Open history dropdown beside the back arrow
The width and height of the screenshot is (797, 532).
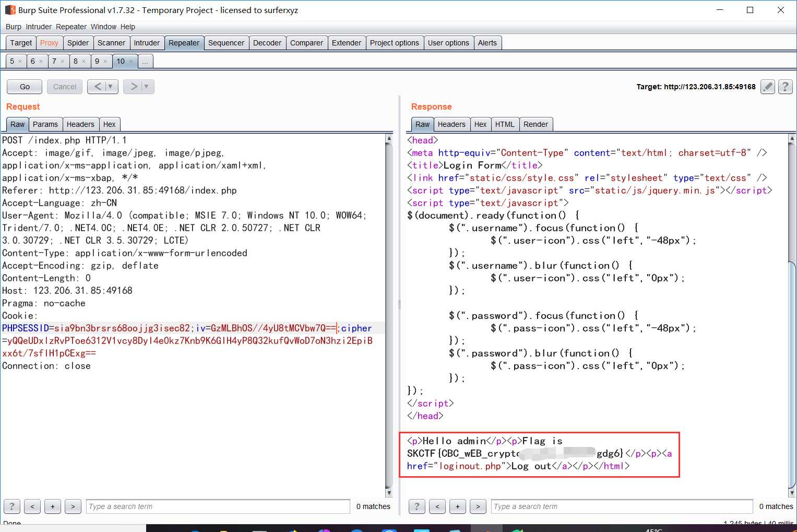pyautogui.click(x=111, y=87)
